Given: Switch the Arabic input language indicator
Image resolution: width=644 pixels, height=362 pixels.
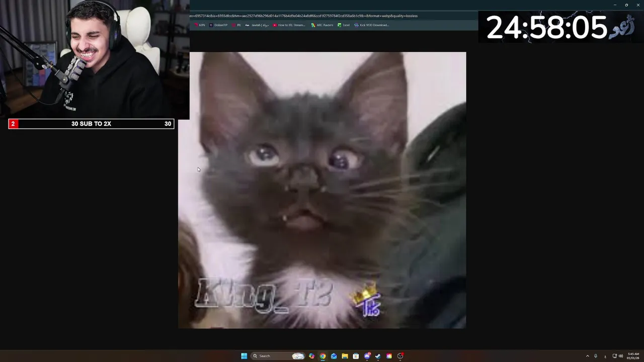Looking at the screenshot, I should tap(605, 356).
